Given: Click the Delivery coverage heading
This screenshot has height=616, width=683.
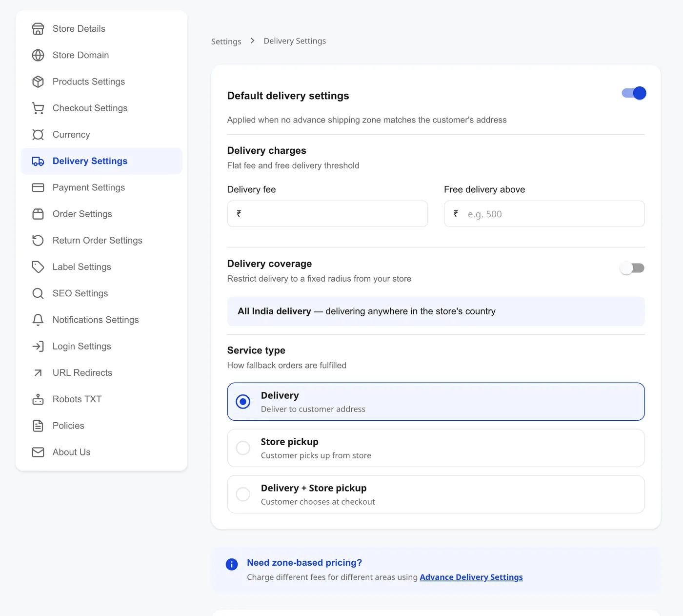Looking at the screenshot, I should 269,264.
